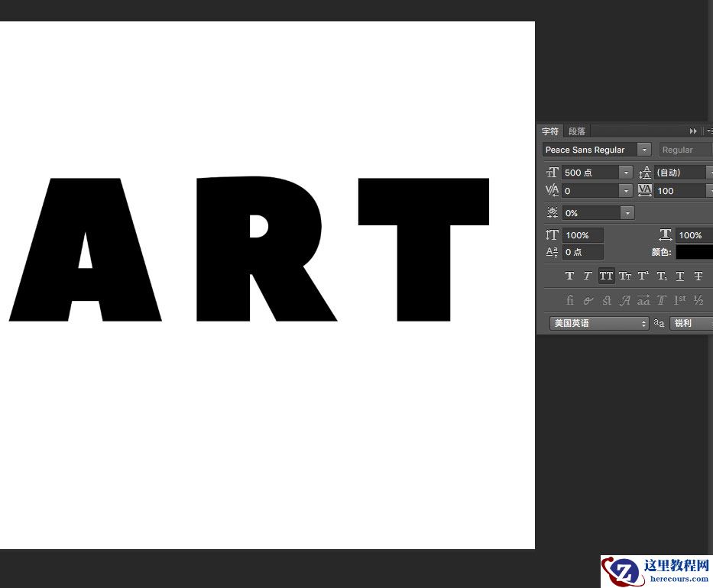This screenshot has width=713, height=588.
Task: Toggle Strikethrough text style
Action: [698, 276]
